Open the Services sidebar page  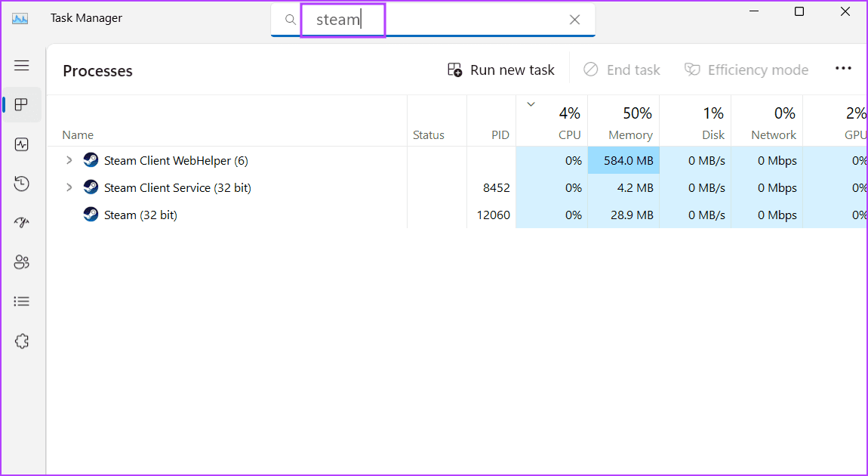coord(22,342)
